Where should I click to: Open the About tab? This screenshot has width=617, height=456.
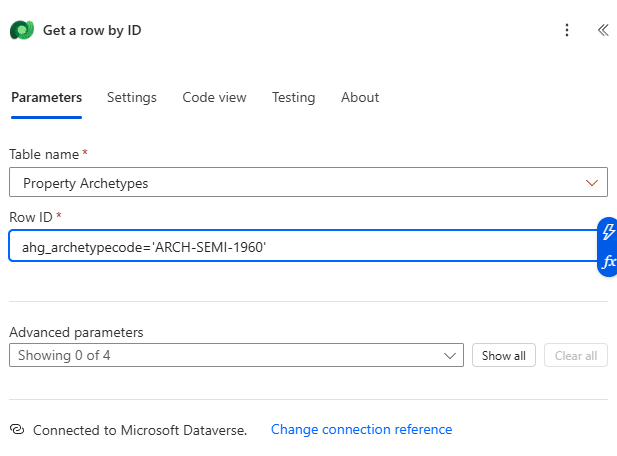tap(360, 97)
